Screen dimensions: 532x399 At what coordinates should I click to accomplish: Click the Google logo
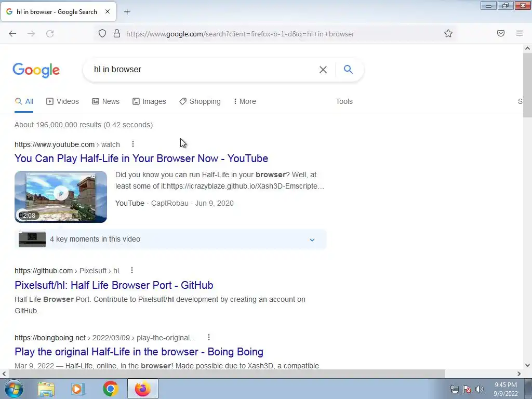[36, 70]
